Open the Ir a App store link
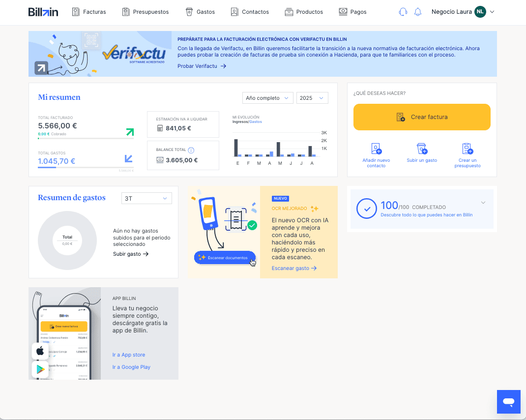This screenshot has height=420, width=526. [x=129, y=355]
